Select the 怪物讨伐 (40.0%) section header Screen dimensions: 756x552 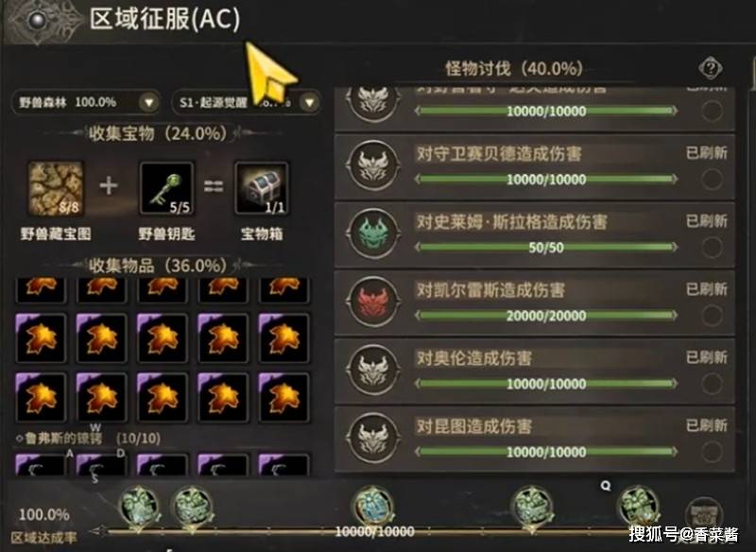tap(513, 68)
